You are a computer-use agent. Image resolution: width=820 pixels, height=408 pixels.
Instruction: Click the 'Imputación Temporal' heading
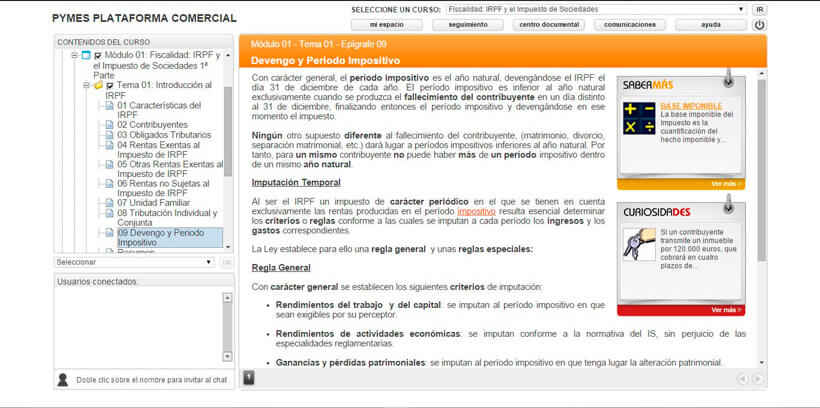coord(296,183)
